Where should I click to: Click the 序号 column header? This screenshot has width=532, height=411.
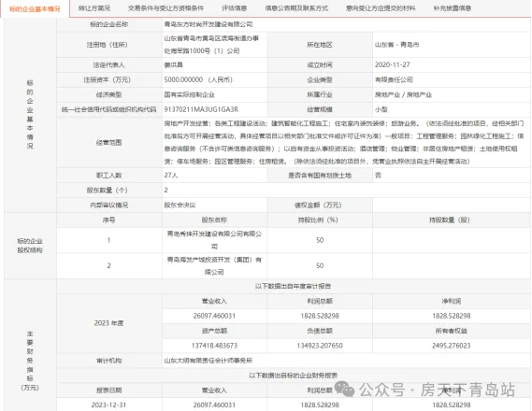pyautogui.click(x=108, y=220)
